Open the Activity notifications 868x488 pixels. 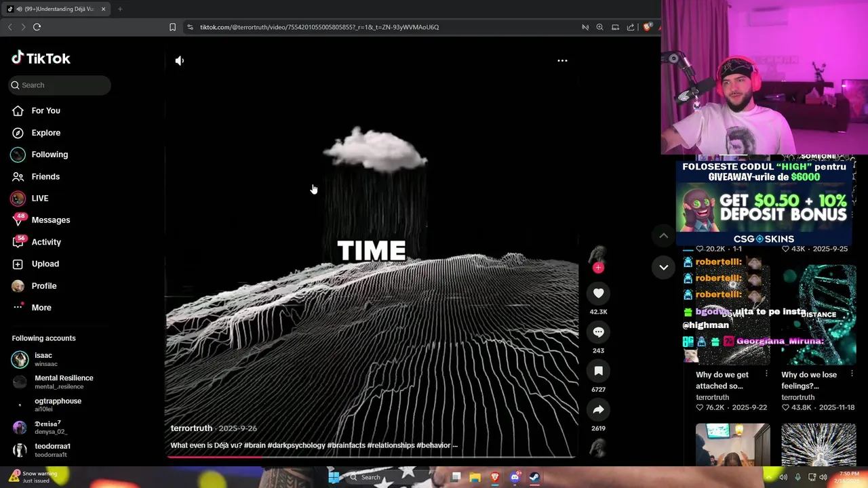pos(46,242)
